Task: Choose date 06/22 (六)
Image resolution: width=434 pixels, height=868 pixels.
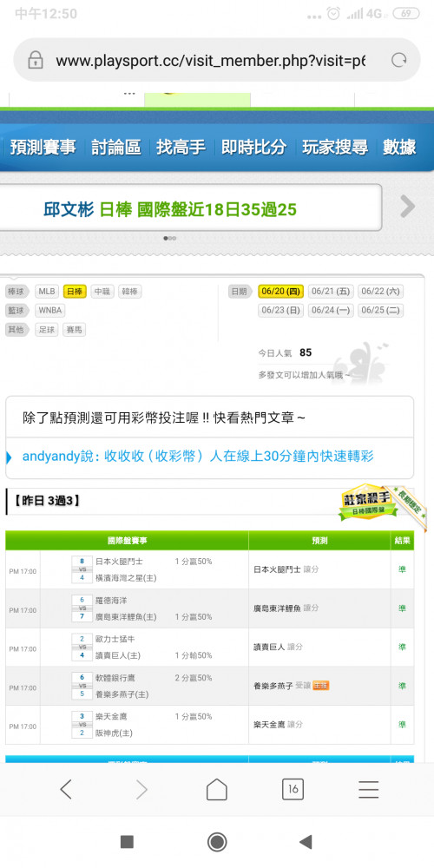Action: pyautogui.click(x=381, y=291)
